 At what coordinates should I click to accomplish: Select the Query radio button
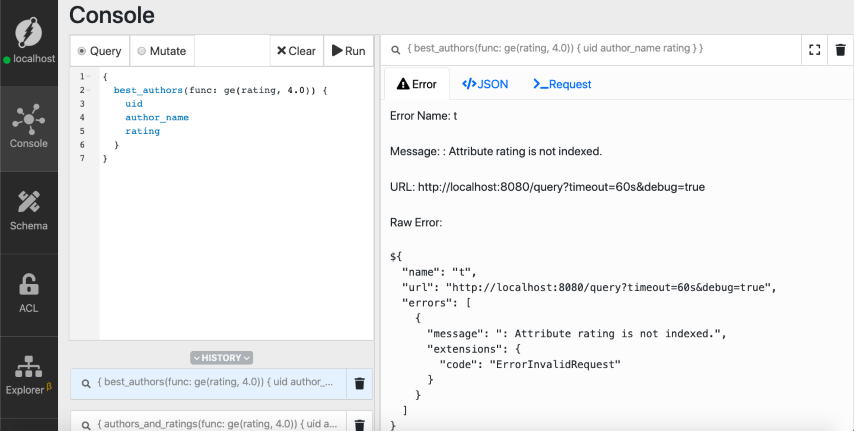pos(83,51)
